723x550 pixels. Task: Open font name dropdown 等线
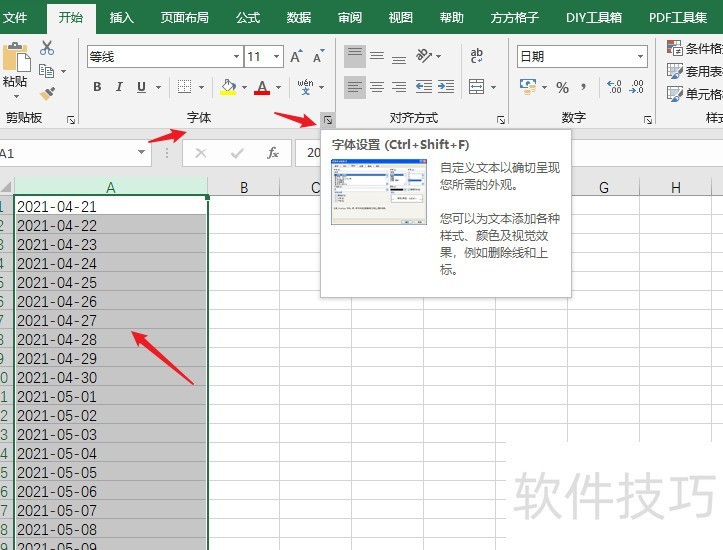point(237,56)
